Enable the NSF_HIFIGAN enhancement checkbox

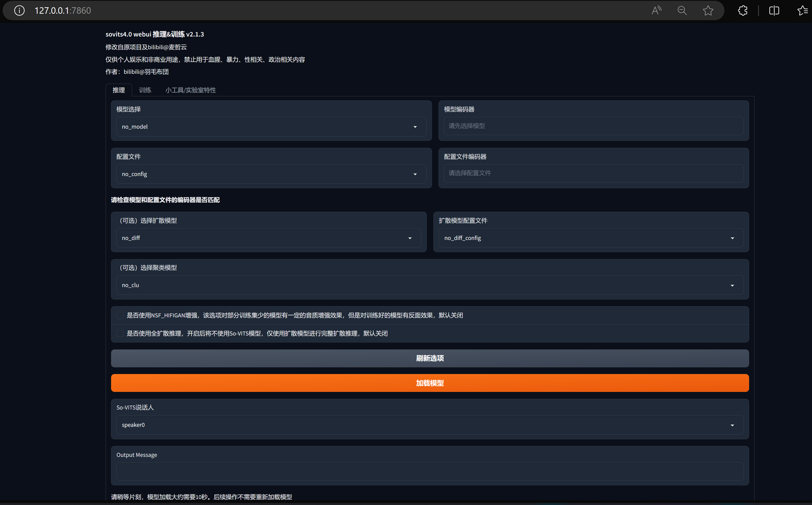120,315
